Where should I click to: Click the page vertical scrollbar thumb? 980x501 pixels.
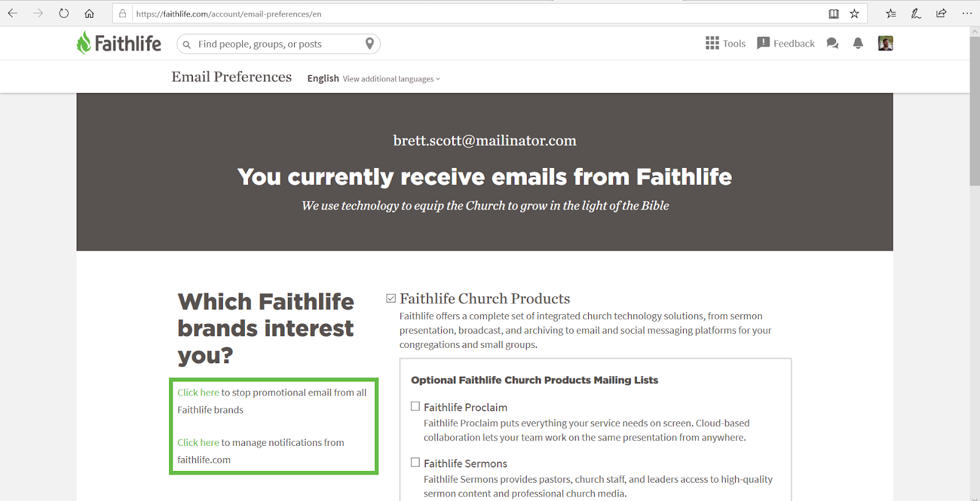coord(974,110)
